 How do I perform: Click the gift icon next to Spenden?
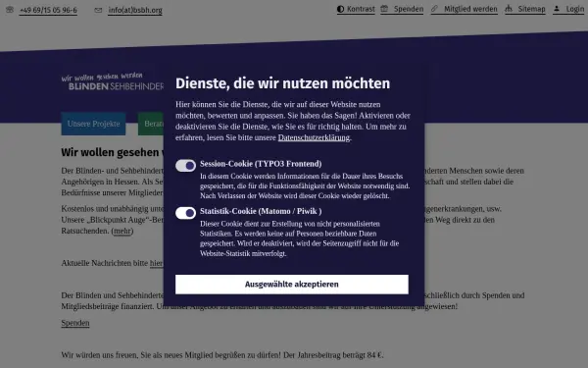[384, 9]
